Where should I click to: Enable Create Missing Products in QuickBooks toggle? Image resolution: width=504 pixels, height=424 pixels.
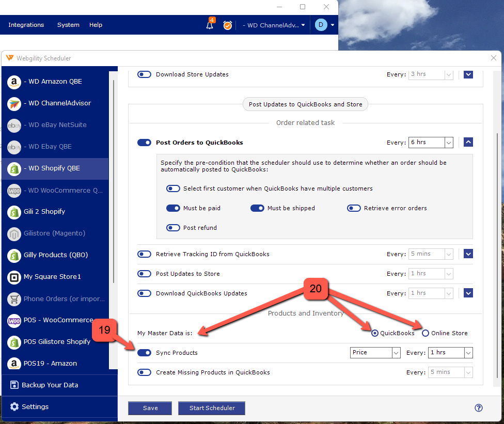[144, 372]
